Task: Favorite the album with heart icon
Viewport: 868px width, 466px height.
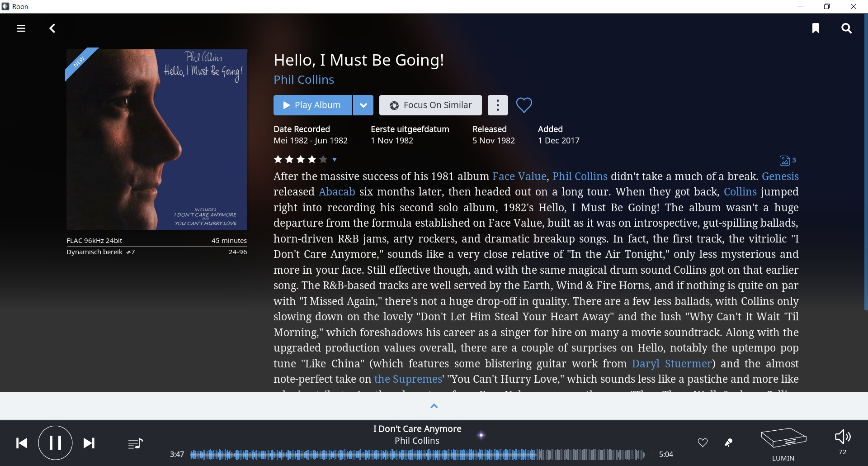Action: (524, 105)
